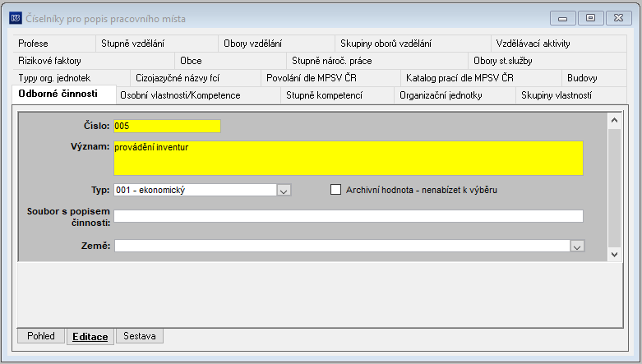Click the Číslo field containing 005
The width and height of the screenshot is (642, 364).
point(167,126)
